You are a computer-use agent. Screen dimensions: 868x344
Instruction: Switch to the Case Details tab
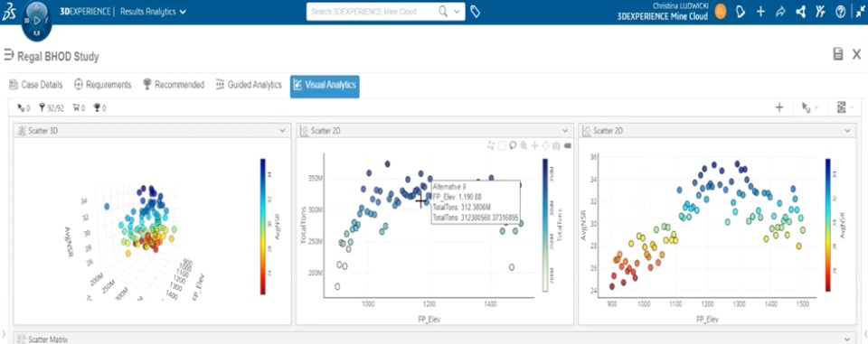(x=36, y=85)
